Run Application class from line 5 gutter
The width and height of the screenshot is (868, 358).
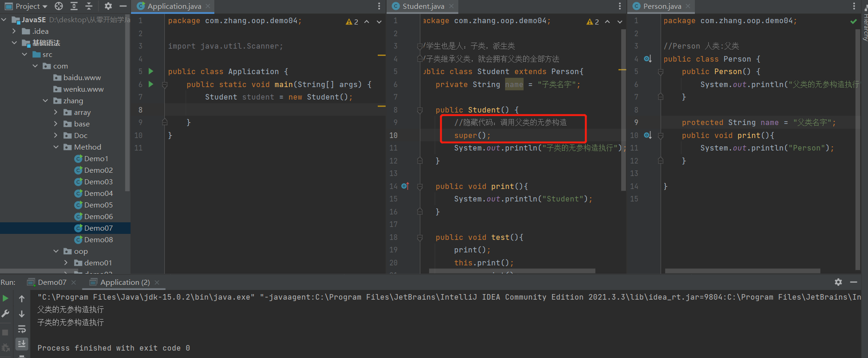[x=151, y=71]
